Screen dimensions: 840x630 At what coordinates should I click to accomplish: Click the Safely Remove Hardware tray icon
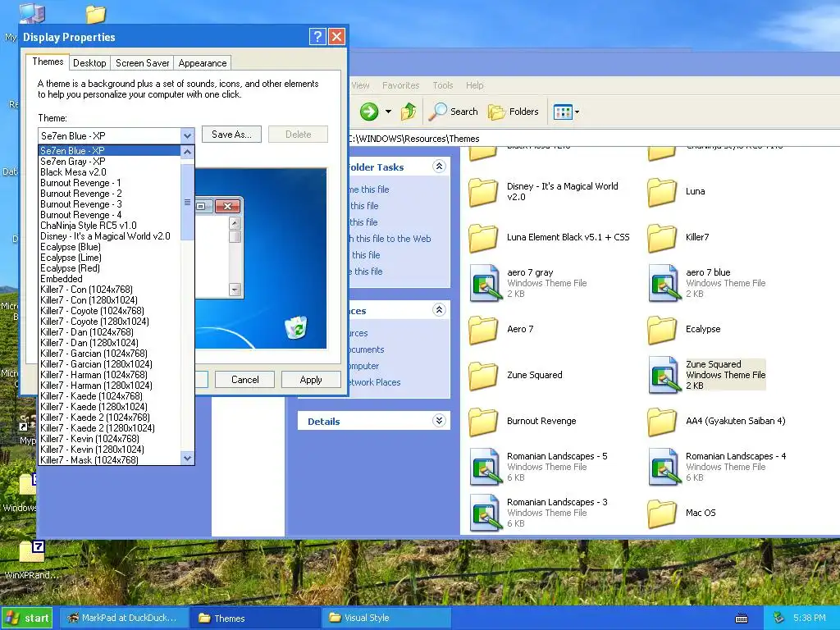point(778,618)
